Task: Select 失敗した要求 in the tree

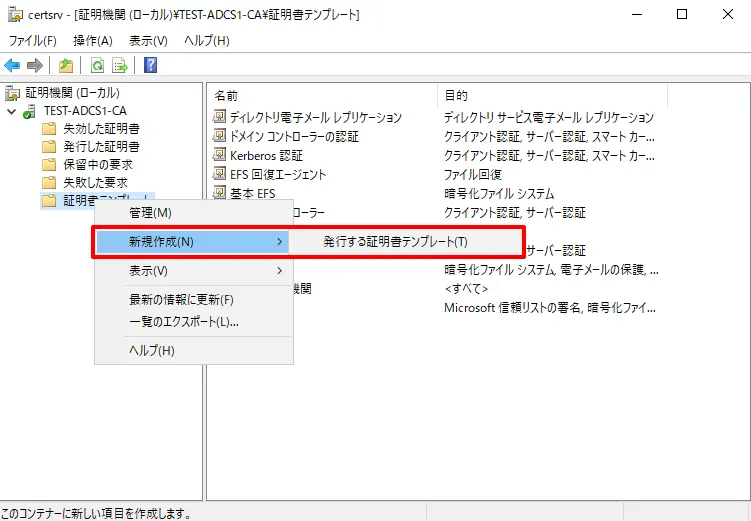Action: click(96, 183)
